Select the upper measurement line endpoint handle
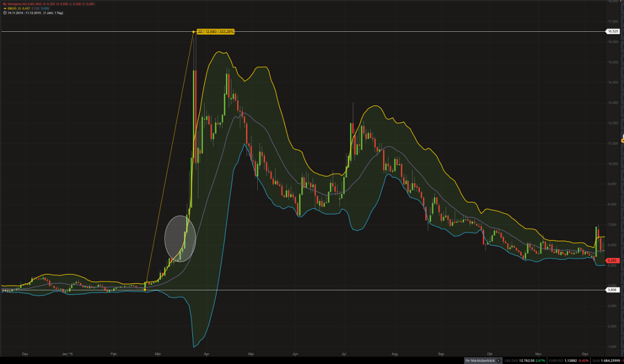The width and height of the screenshot is (624, 364). 193,31
